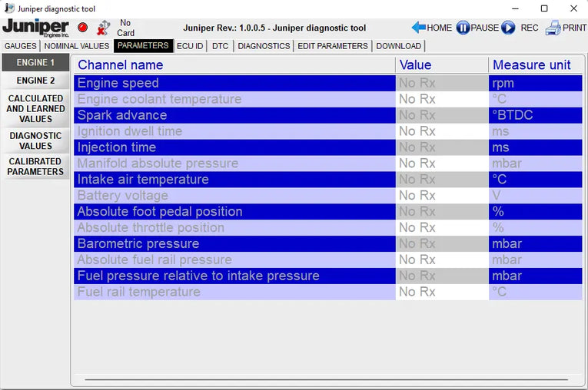Click the No Card status label

tap(125, 28)
